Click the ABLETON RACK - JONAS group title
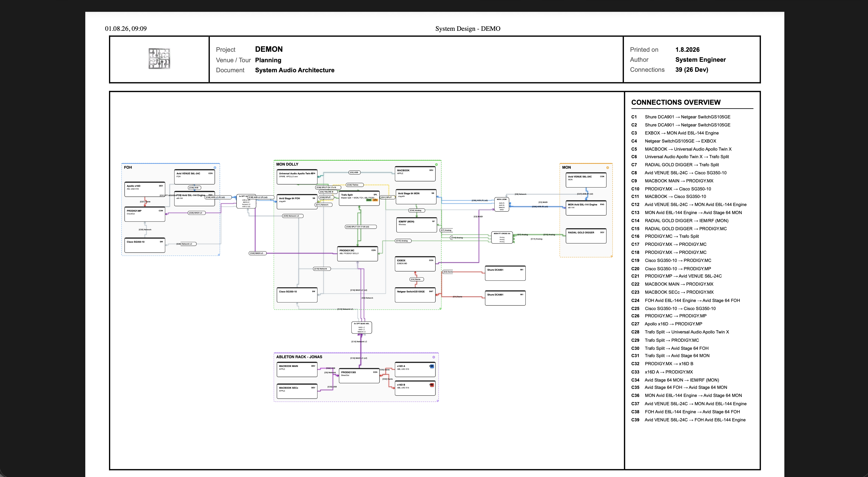 (299, 357)
